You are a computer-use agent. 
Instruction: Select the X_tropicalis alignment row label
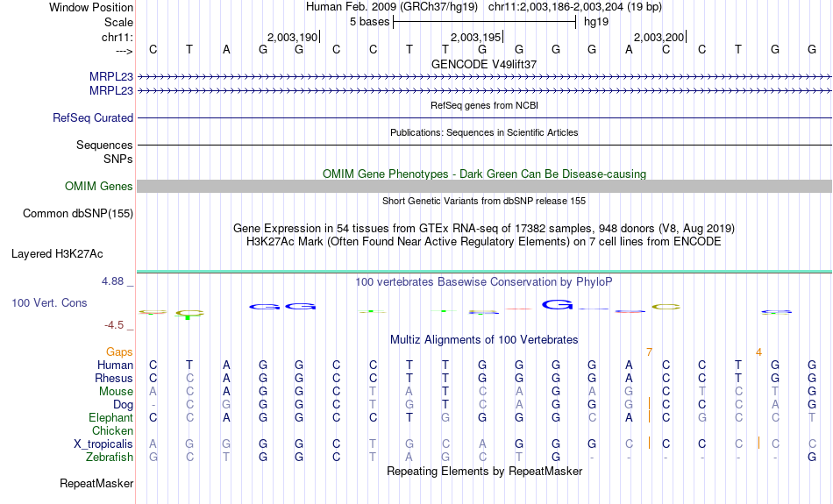pos(103,444)
